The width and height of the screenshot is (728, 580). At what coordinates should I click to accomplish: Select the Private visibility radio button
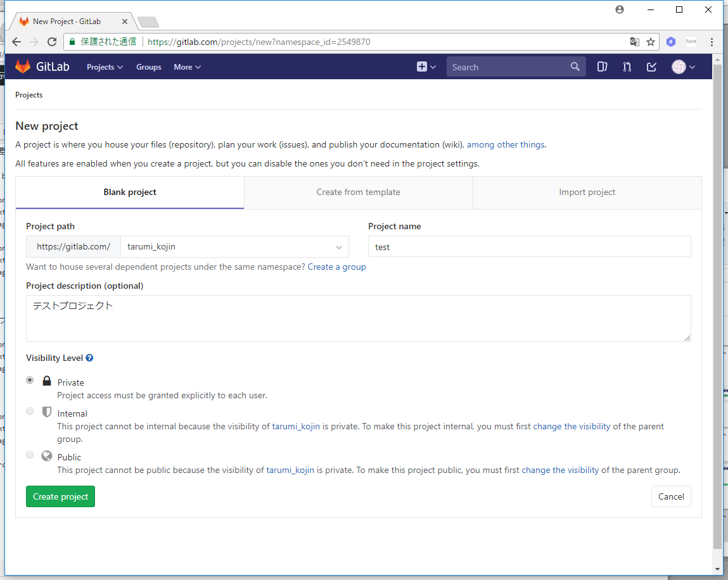[30, 380]
